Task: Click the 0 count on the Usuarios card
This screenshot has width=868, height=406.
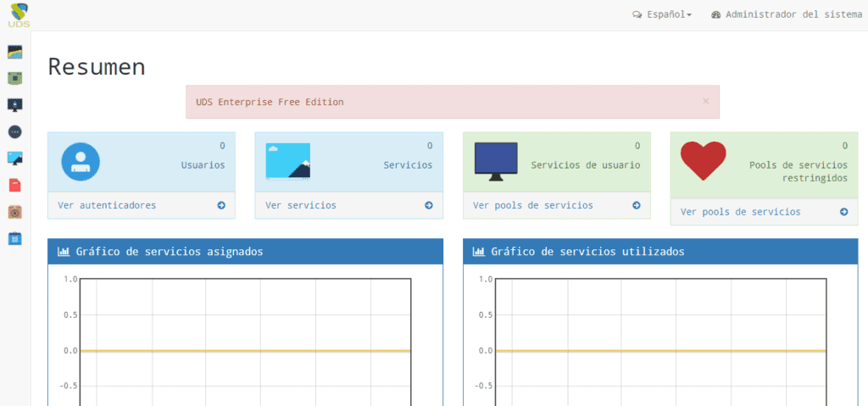Action: click(x=223, y=147)
